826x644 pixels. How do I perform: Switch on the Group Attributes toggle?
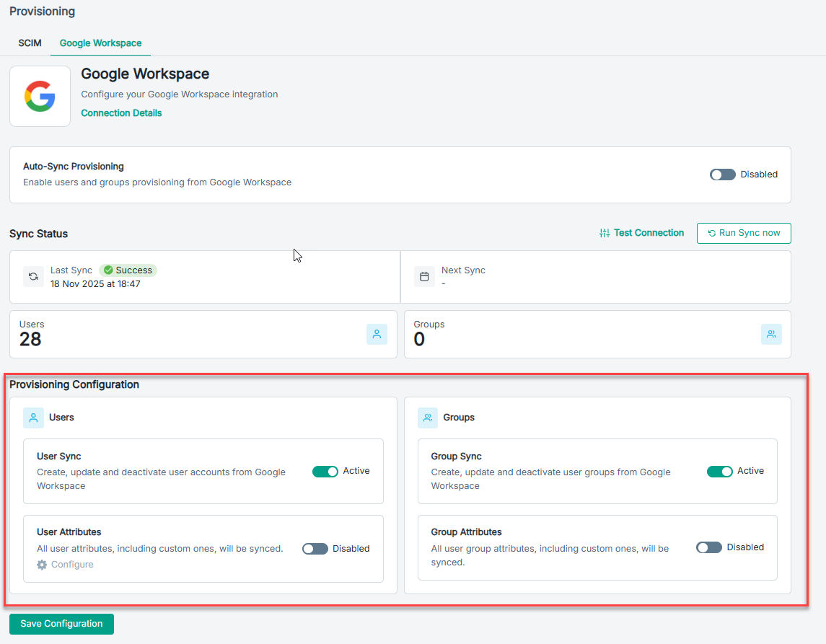[709, 548]
